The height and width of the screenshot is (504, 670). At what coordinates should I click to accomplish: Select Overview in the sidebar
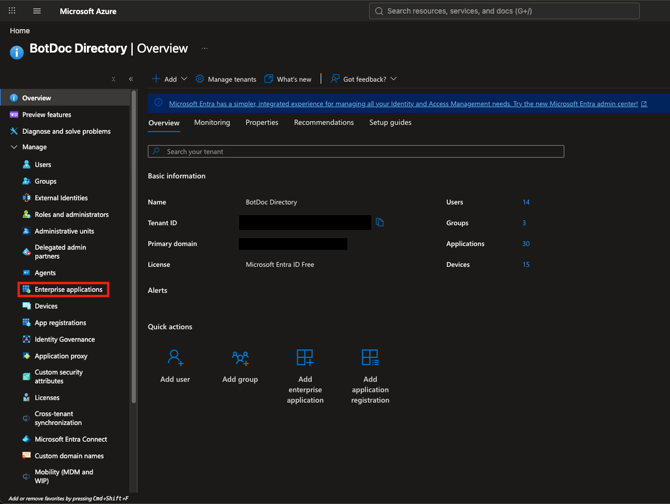pyautogui.click(x=65, y=98)
